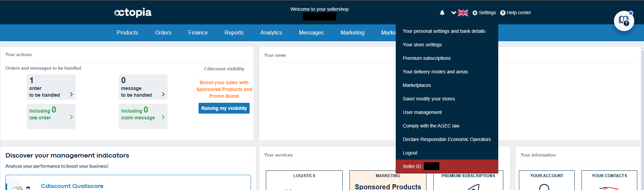Image resolution: width=644 pixels, height=190 pixels.
Task: Select Comply with the AGEC law
Action: 447,126
